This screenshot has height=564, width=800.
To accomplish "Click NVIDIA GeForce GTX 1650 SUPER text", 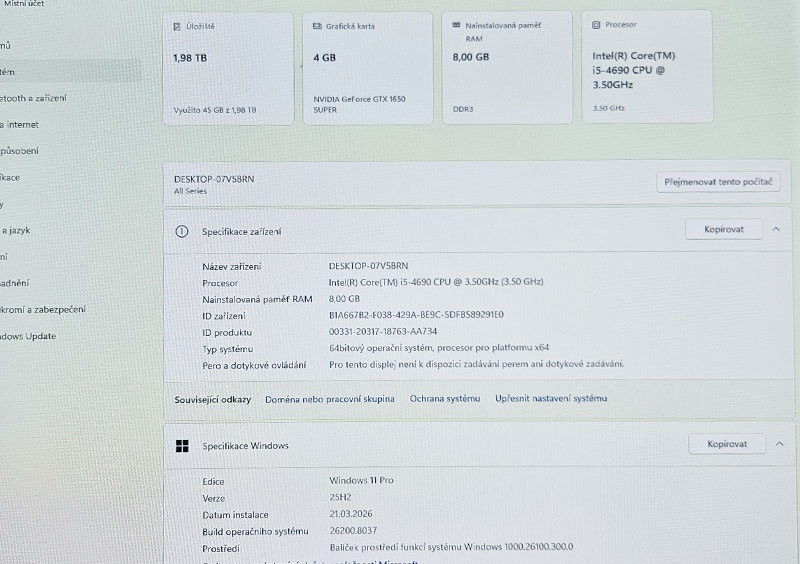I will tap(359, 105).
